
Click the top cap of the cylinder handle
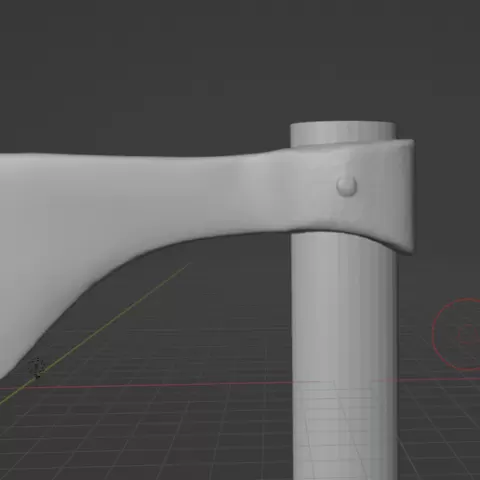pyautogui.click(x=343, y=133)
